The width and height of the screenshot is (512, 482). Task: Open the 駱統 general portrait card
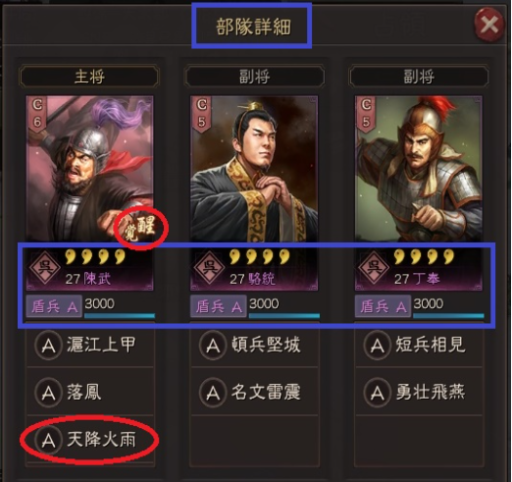point(254,169)
